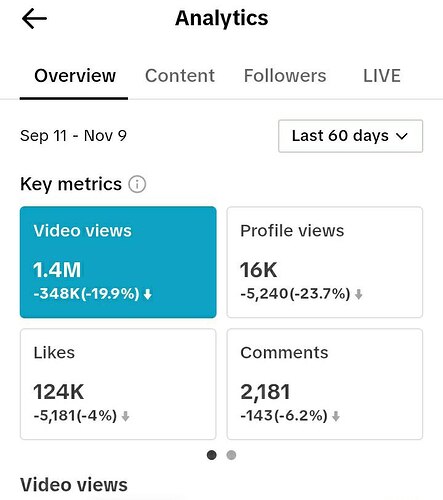Click the Video views down-arrow indicator
443x500 pixels.
148,294
